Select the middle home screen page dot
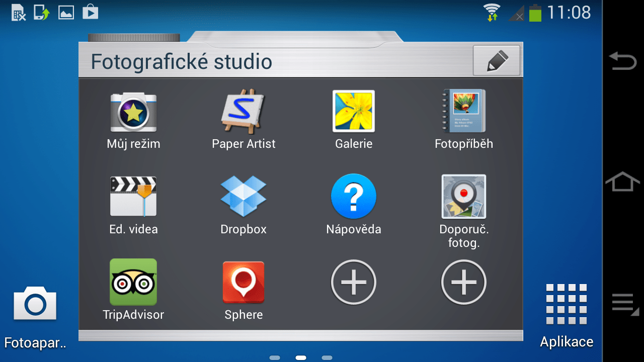Image resolution: width=644 pixels, height=362 pixels. pyautogui.click(x=301, y=358)
